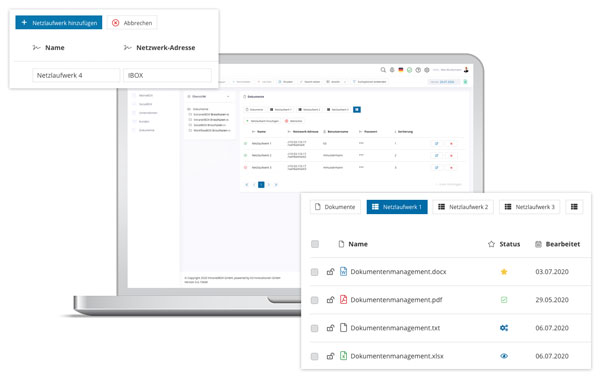Click the Word file icon of Dokumentenmanagement.docx
Screen dimensions: 600x378
pos(343,271)
